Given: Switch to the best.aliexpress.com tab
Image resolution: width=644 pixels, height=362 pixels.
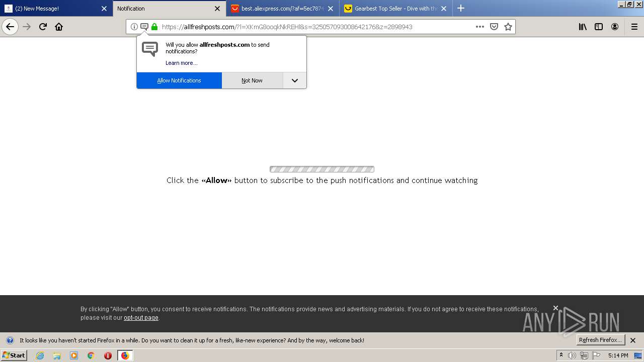Looking at the screenshot, I should tap(283, 9).
